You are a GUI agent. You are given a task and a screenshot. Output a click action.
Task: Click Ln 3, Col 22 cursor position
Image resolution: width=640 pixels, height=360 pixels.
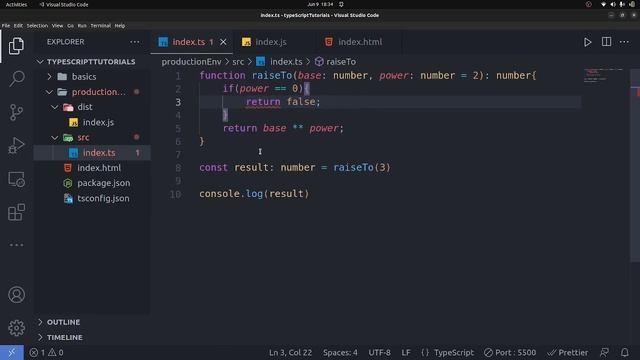coord(290,352)
